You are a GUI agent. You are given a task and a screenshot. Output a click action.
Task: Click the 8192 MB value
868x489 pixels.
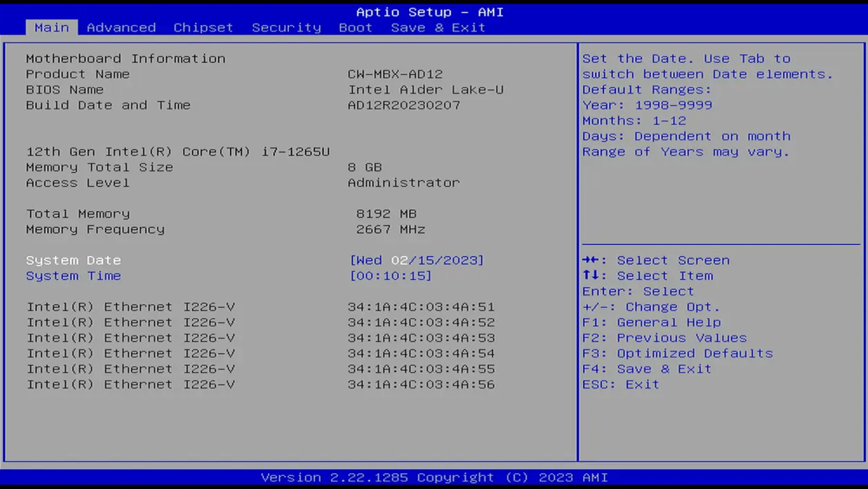386,214
